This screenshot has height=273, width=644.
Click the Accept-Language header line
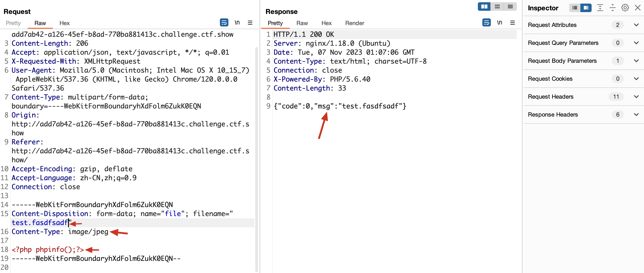tap(74, 178)
